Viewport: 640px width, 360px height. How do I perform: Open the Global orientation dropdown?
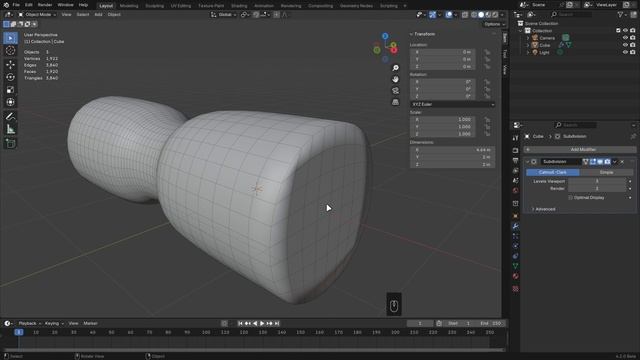[223, 15]
